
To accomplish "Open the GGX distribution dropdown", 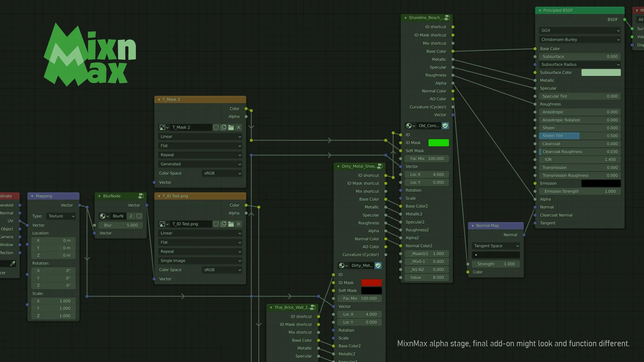I will click(x=580, y=30).
